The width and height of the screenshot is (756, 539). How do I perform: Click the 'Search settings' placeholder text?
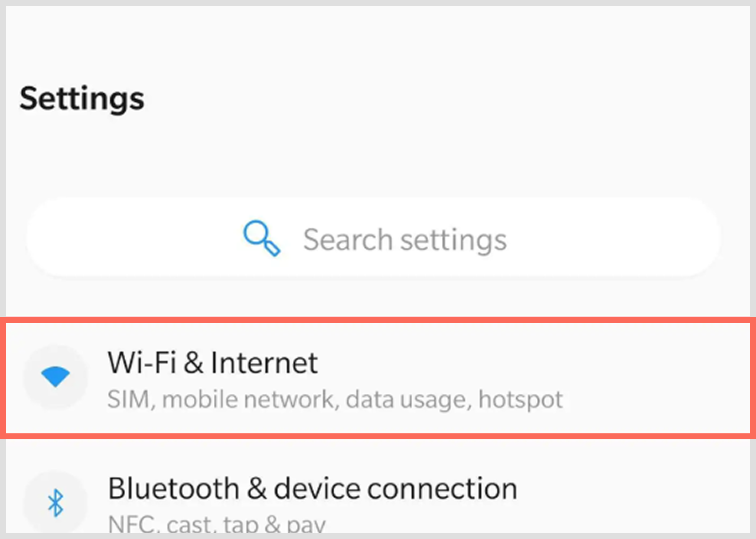[405, 240]
